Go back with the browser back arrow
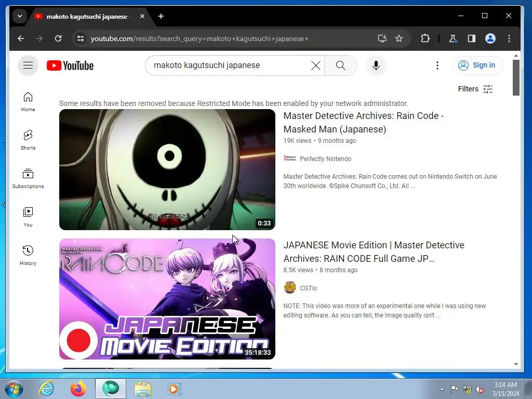 (21, 38)
